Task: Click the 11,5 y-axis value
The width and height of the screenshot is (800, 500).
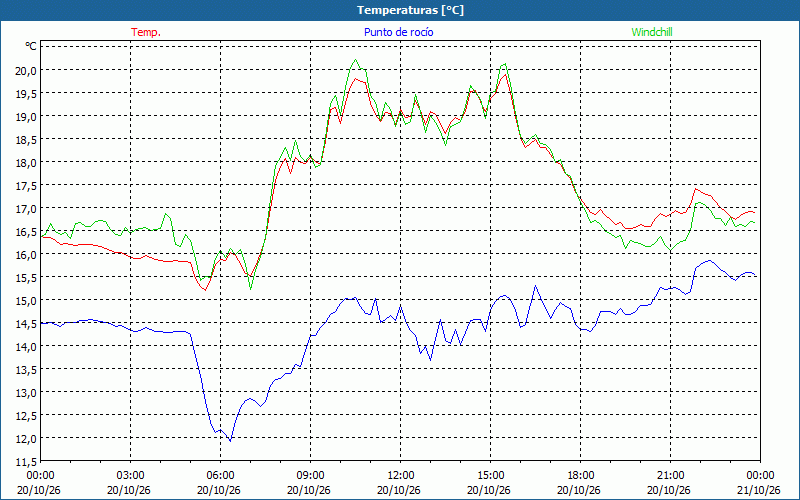Action: pos(27,461)
